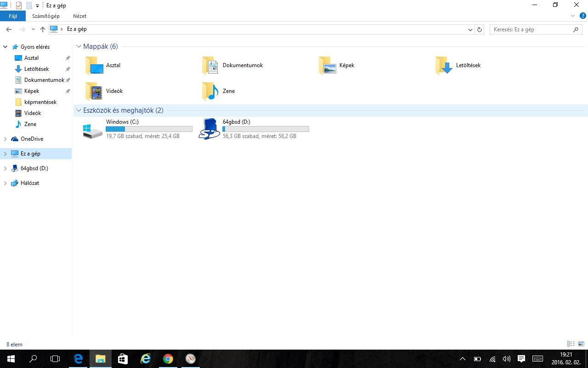This screenshot has width=588, height=368.
Task: Open the Letöltések folder in Mappák
Action: coord(458,65)
